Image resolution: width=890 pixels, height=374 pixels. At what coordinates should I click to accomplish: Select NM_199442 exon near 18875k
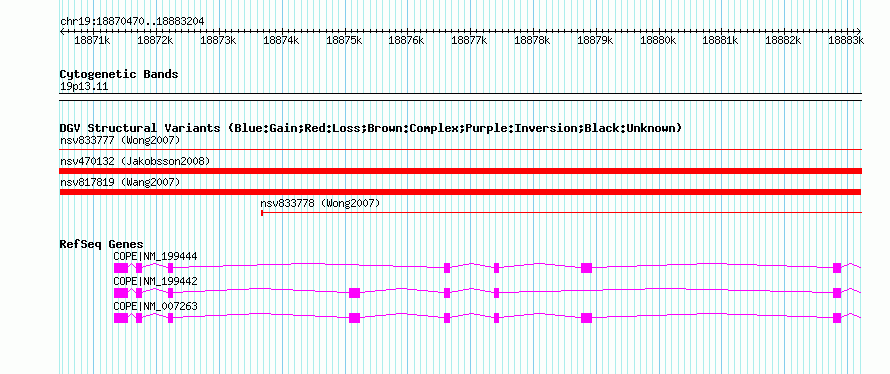click(355, 293)
